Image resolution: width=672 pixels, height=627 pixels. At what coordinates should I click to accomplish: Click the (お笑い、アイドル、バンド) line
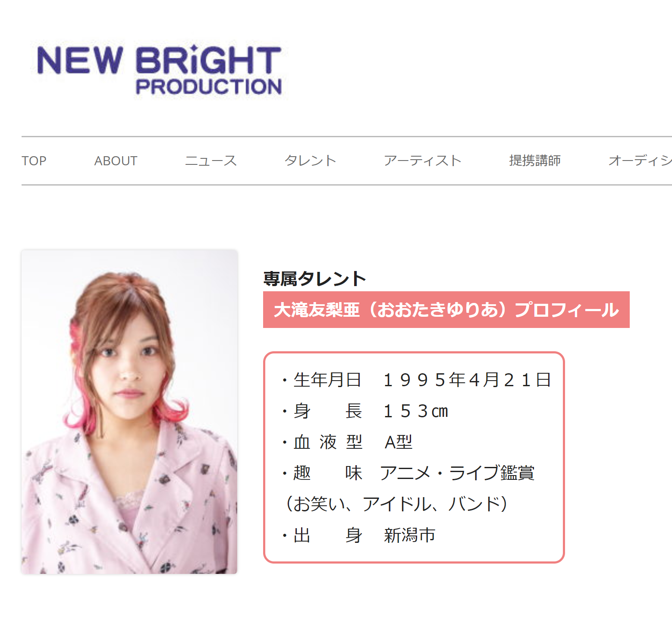point(396,504)
